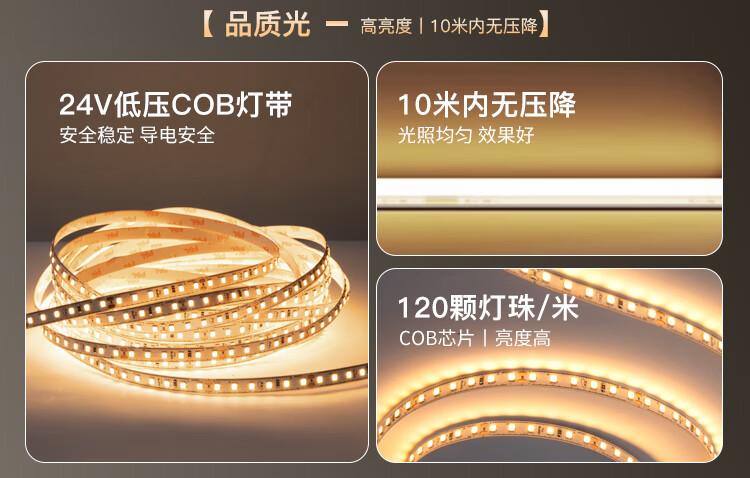Screen dimensions: 750x478
Task: Click the closing 】 bracket in the header
Action: [544, 25]
